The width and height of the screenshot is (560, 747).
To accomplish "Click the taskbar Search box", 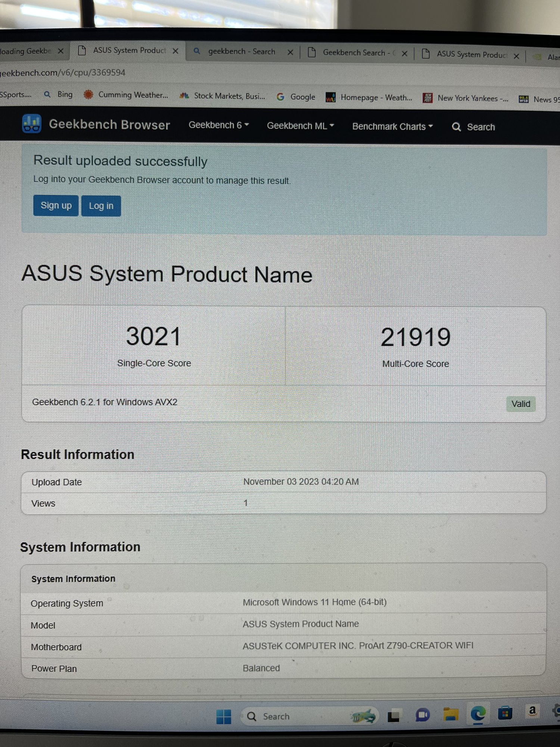I will [309, 716].
